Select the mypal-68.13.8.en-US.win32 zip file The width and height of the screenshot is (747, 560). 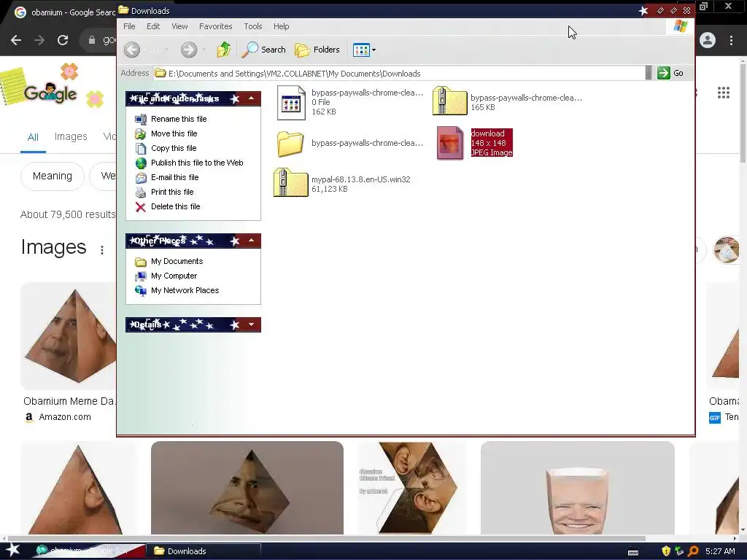tap(291, 183)
